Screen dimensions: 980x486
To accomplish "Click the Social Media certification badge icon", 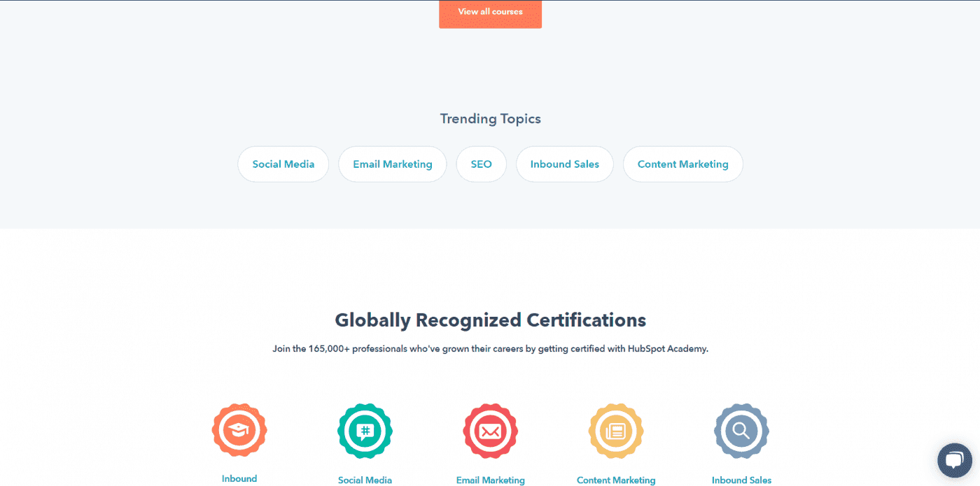I will pyautogui.click(x=365, y=431).
